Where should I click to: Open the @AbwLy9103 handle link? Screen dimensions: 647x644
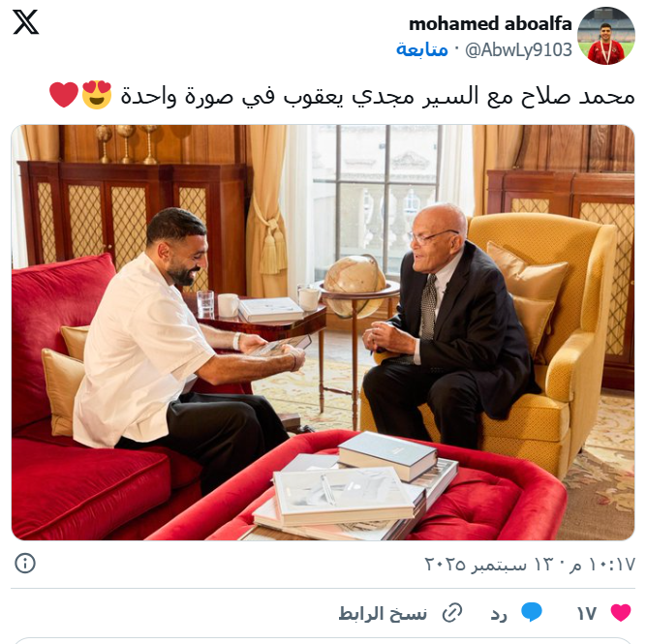(x=518, y=50)
